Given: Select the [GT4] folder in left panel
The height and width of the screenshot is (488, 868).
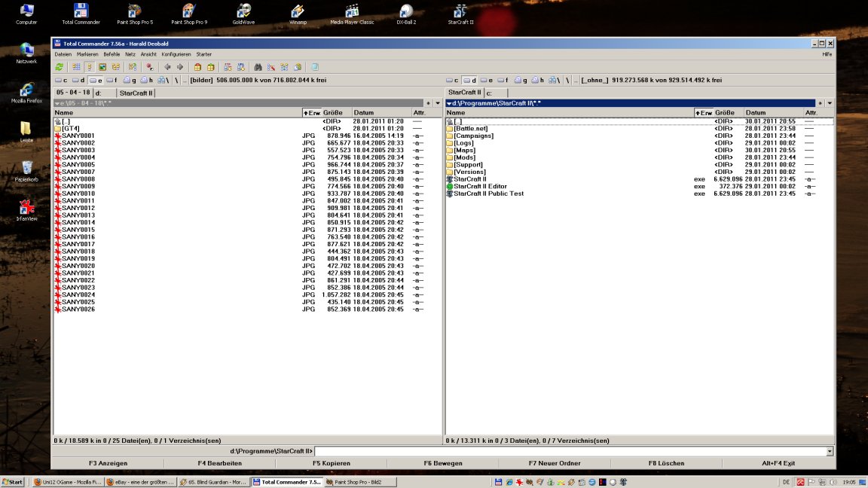Looking at the screenshot, I should [70, 128].
